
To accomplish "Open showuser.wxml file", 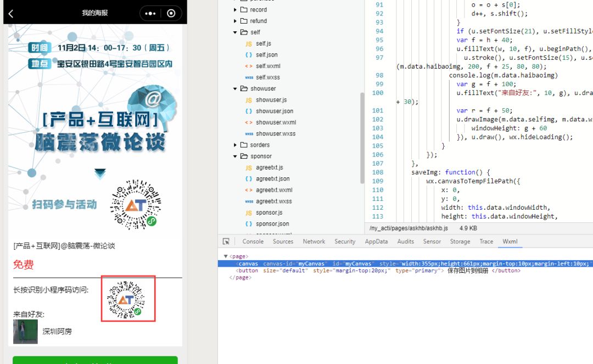I will (x=276, y=122).
